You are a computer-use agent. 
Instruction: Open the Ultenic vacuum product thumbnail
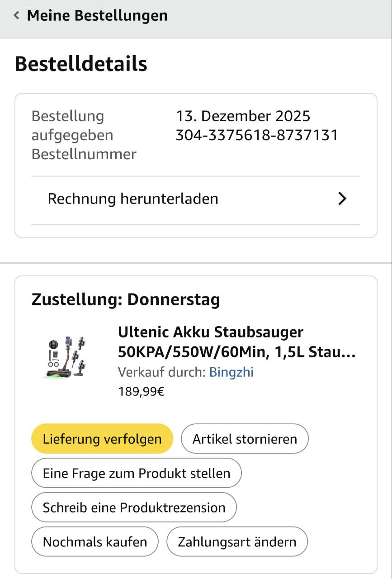[66, 357]
